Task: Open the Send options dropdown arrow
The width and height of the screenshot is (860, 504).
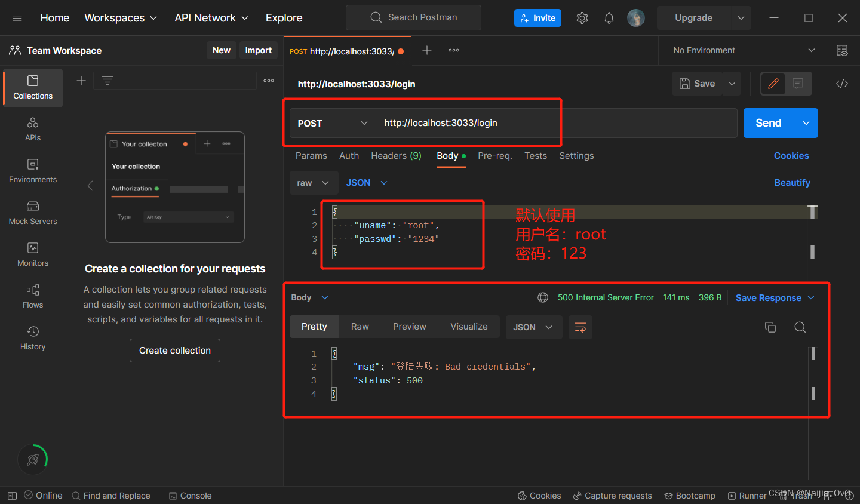Action: [806, 123]
